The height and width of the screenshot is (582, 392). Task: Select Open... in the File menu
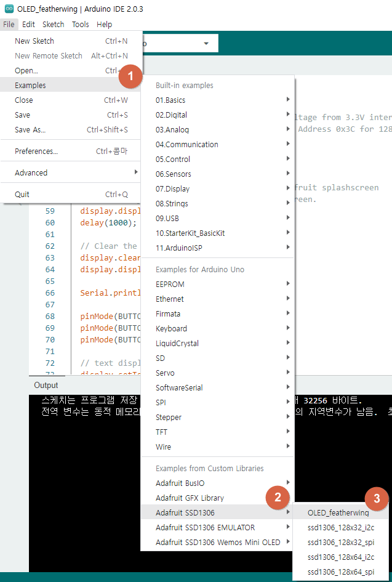(x=71, y=71)
